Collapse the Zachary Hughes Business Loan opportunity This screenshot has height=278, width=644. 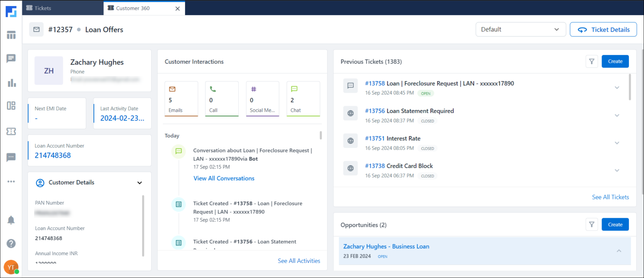619,251
